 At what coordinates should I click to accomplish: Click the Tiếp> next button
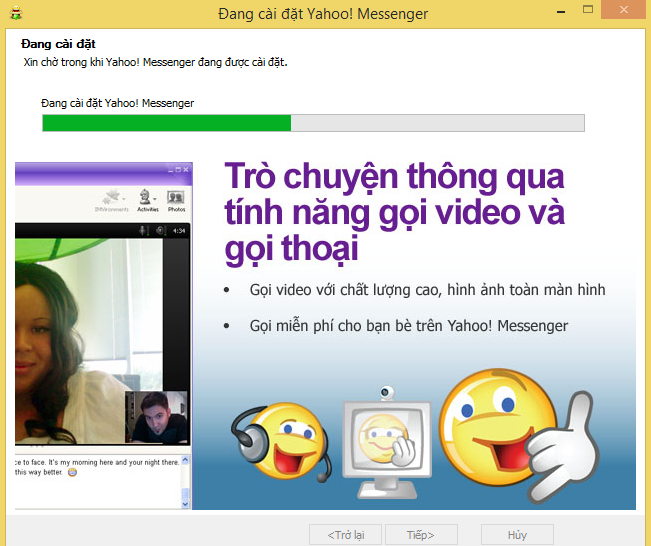tap(421, 535)
